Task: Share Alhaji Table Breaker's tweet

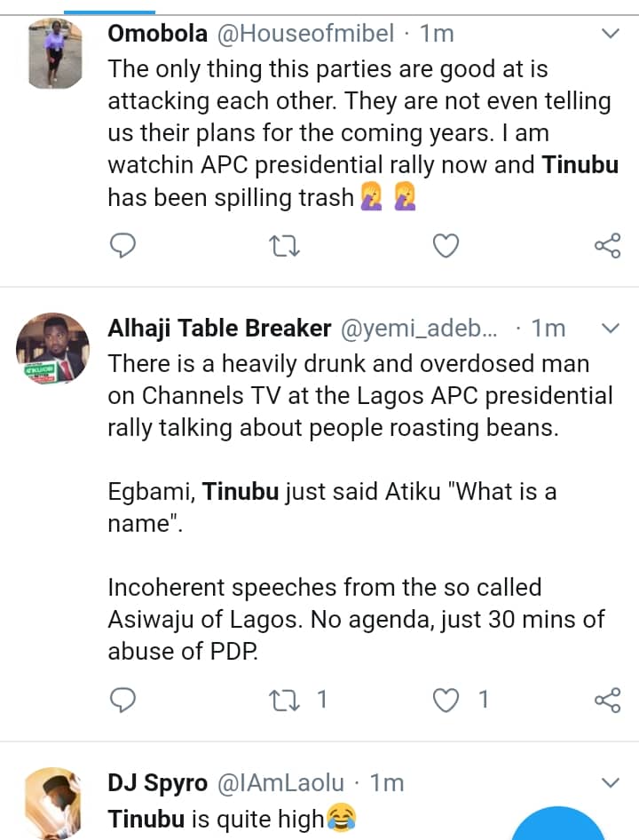Action: [607, 700]
